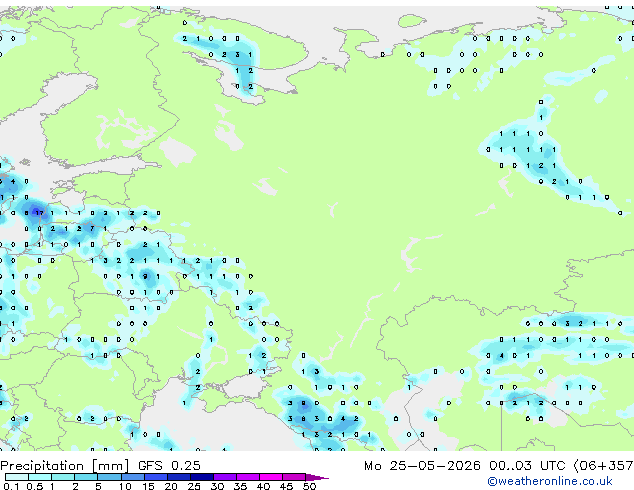The width and height of the screenshot is (634, 490).
Task: Click the above-50 mm legend arrow tip
Action: (317, 477)
